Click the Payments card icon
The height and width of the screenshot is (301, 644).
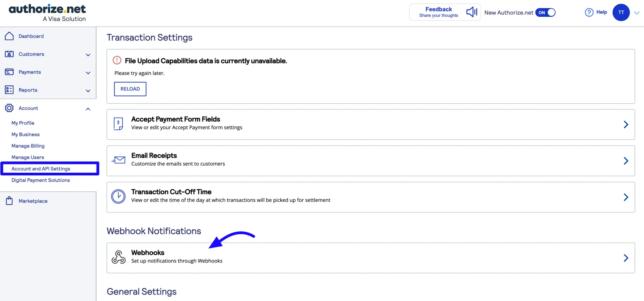tap(9, 72)
